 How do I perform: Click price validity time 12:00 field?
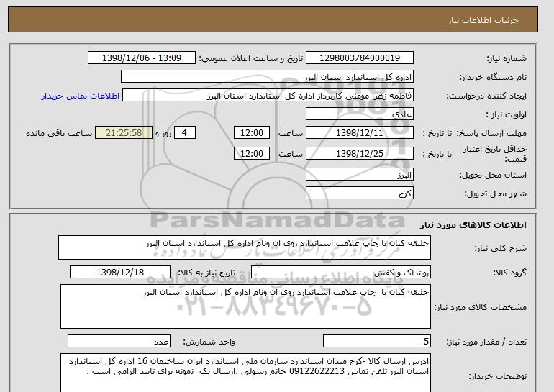coord(252,154)
